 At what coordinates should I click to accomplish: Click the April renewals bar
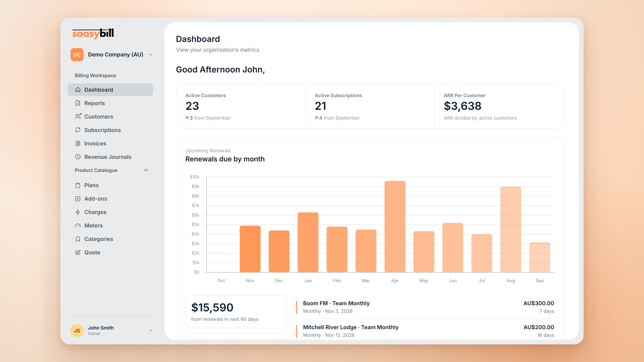coord(395,227)
